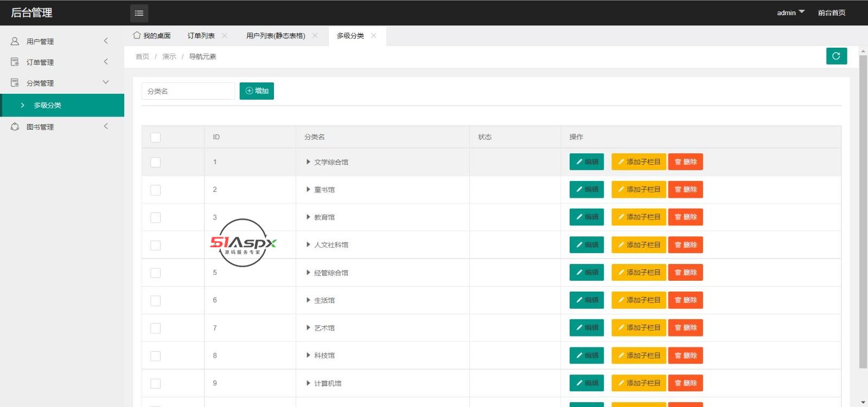Edit the 教育馆 category
This screenshot has width=868, height=407.
[586, 217]
